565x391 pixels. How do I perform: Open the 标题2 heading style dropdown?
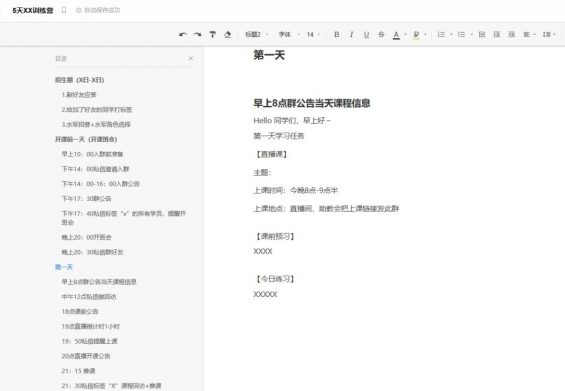pos(257,35)
